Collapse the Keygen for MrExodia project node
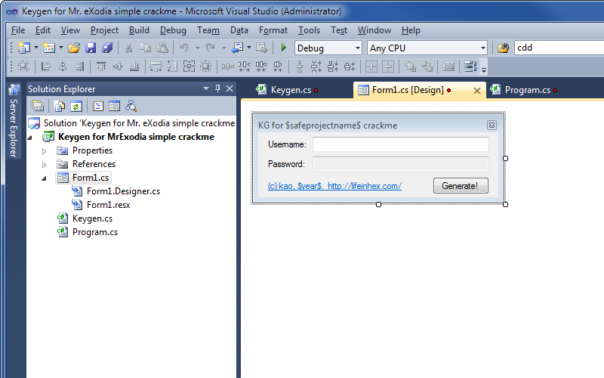 coord(30,137)
